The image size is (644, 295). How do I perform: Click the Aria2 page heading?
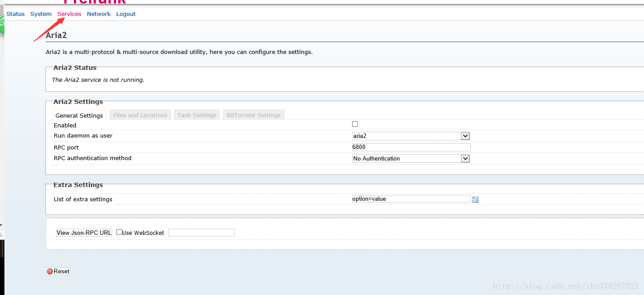coord(56,35)
